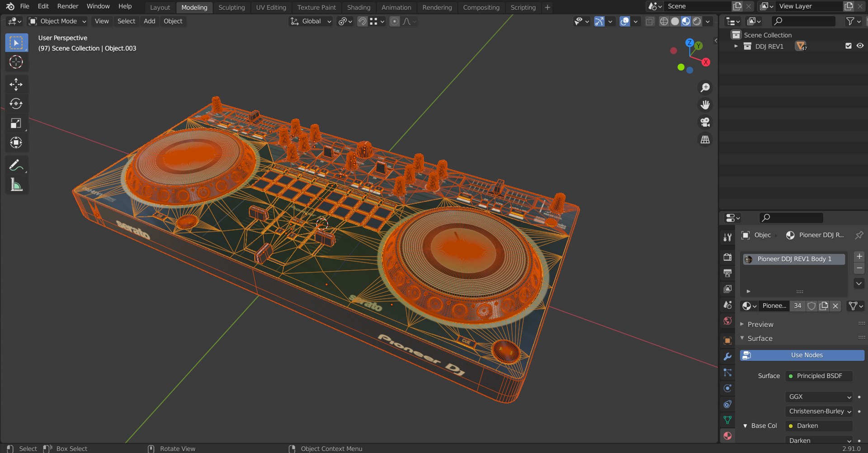The width and height of the screenshot is (868, 453).
Task: Switch to wireframe viewport shading
Action: coord(664,21)
